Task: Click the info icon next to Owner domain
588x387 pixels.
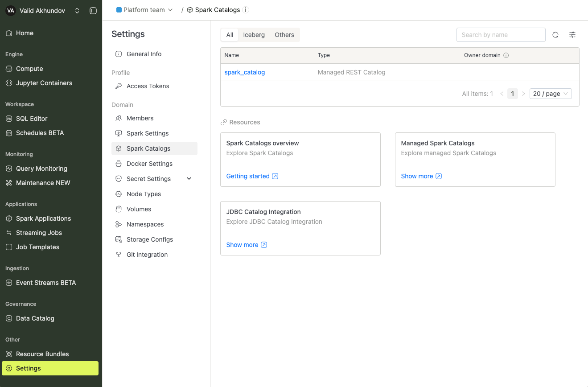Action: coord(506,55)
